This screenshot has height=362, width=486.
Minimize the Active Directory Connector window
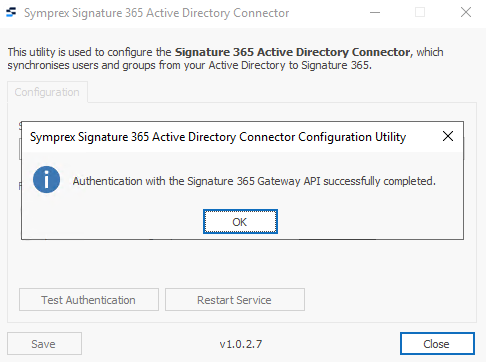tap(375, 13)
